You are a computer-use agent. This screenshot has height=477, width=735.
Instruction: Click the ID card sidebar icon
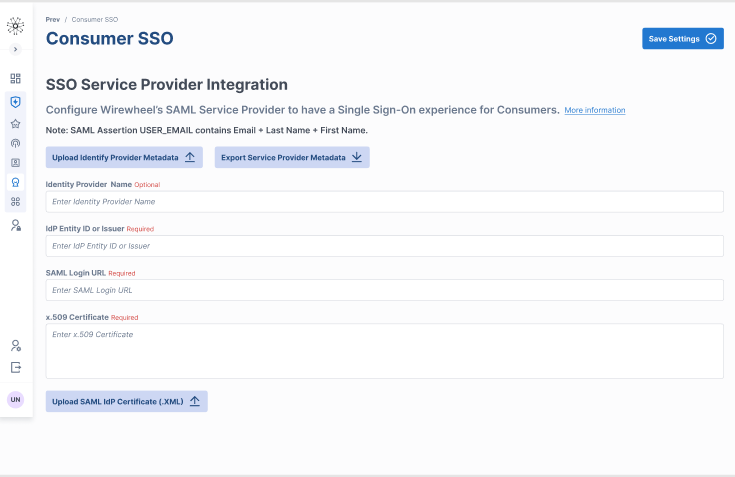[15, 162]
